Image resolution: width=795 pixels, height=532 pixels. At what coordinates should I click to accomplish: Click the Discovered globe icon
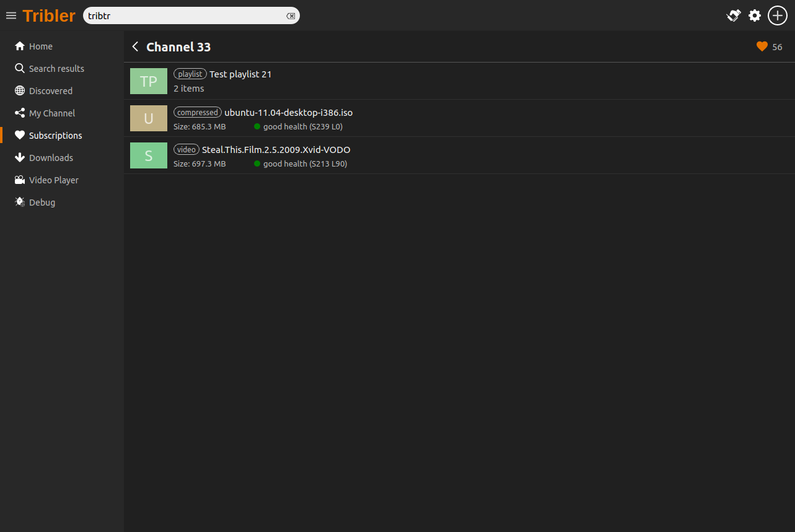[x=20, y=91]
